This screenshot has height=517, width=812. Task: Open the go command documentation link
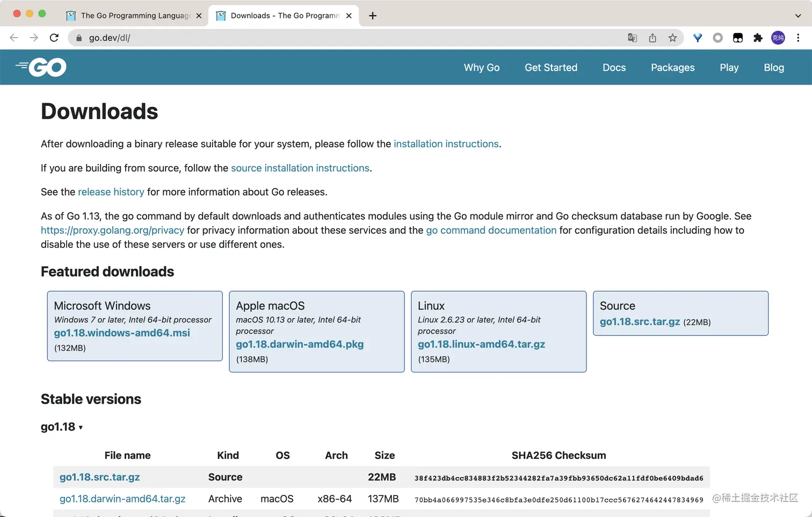(x=491, y=230)
